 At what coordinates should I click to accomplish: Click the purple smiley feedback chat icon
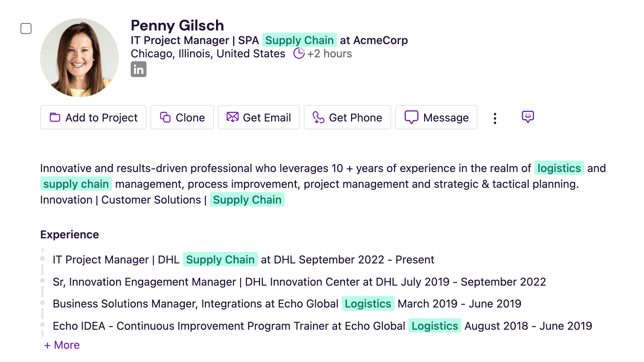click(x=528, y=117)
